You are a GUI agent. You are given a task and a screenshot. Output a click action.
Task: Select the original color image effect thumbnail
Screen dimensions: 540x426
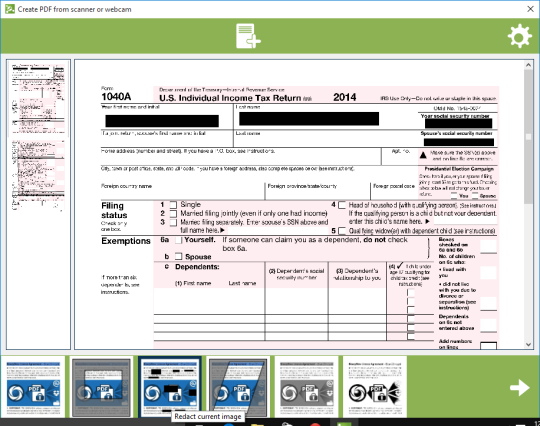(33, 387)
